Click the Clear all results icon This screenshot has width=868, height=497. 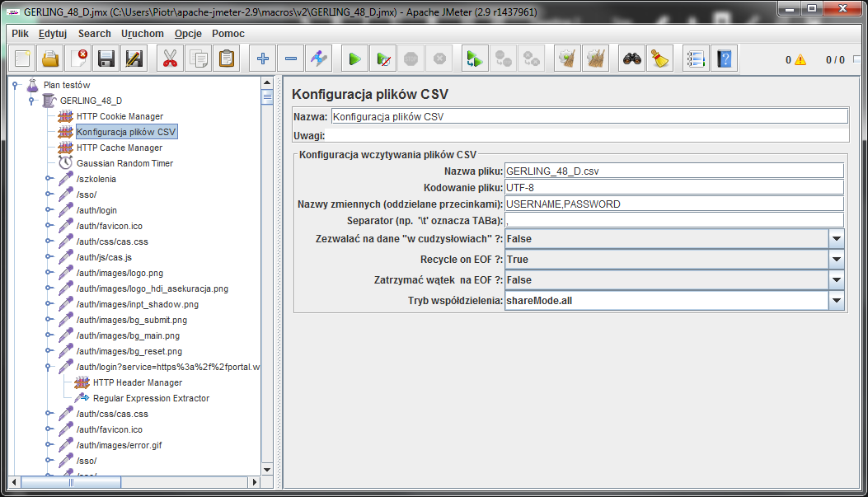click(x=596, y=59)
